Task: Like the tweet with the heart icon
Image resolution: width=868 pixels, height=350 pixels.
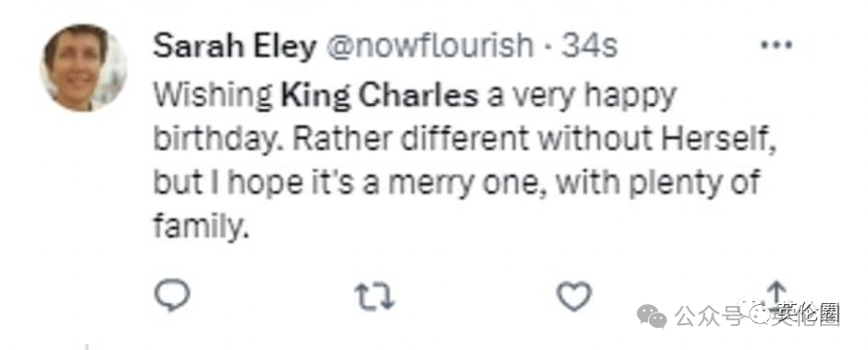Action: [x=575, y=296]
